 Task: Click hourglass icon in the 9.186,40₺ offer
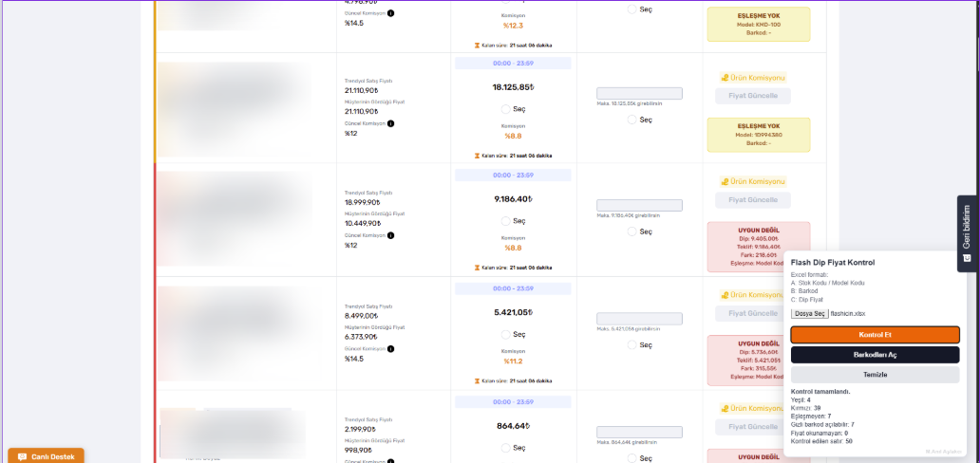[x=478, y=268]
